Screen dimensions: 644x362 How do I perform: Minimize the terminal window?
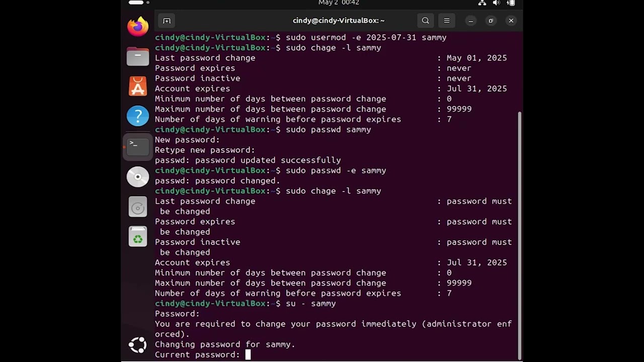point(471,21)
